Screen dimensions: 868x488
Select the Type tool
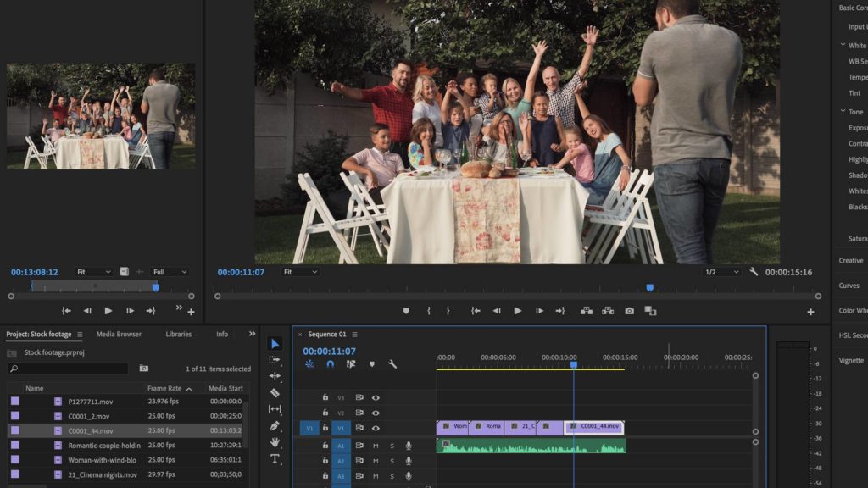pos(275,458)
